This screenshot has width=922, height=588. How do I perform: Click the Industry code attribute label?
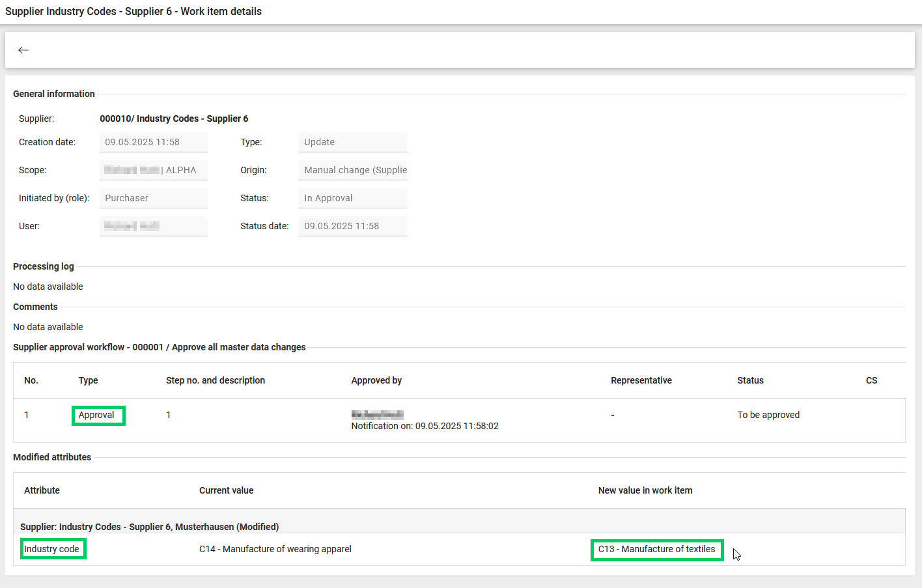click(52, 549)
